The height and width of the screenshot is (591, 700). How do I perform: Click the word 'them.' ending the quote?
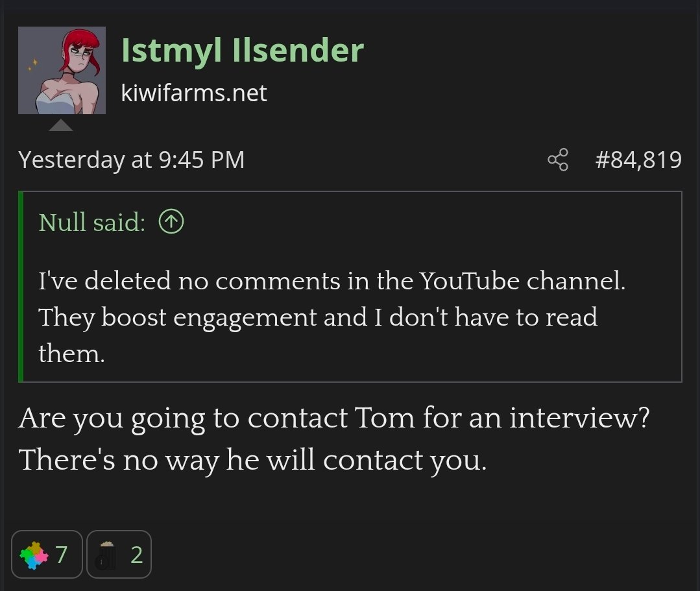tap(71, 354)
